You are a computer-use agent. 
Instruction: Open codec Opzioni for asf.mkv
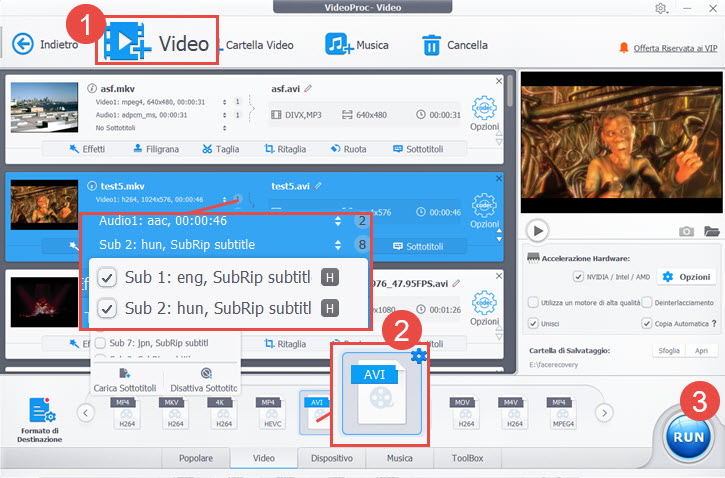(x=484, y=114)
